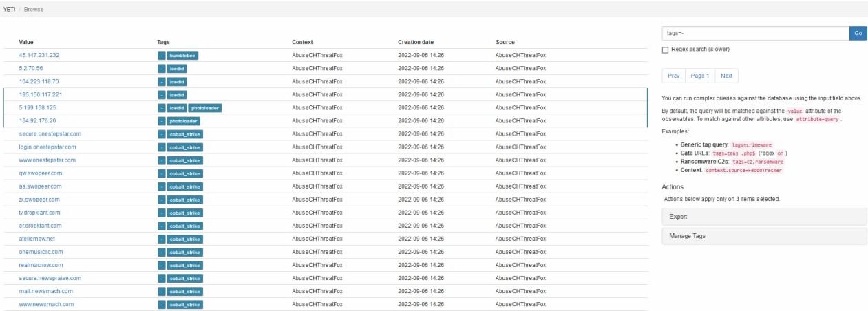The height and width of the screenshot is (311, 868).
Task: Open the 104.223.118.70 observable link
Action: click(39, 81)
